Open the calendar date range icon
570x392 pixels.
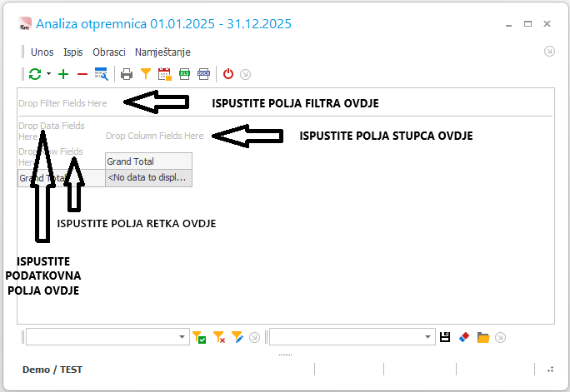[x=165, y=74]
